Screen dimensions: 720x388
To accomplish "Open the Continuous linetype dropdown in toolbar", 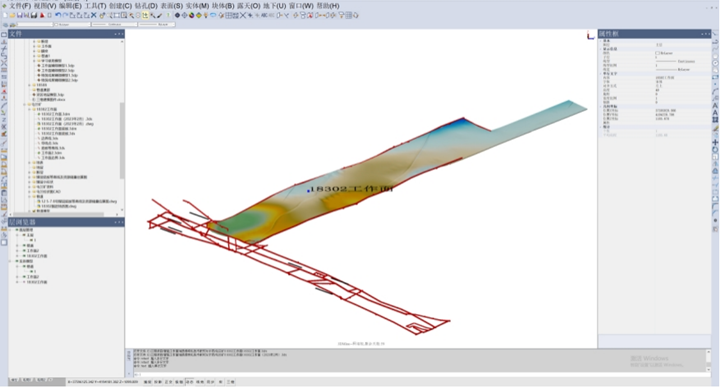I will [114, 24].
